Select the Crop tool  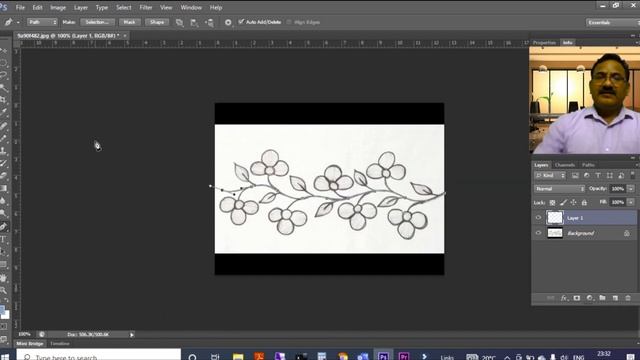[x=3, y=100]
